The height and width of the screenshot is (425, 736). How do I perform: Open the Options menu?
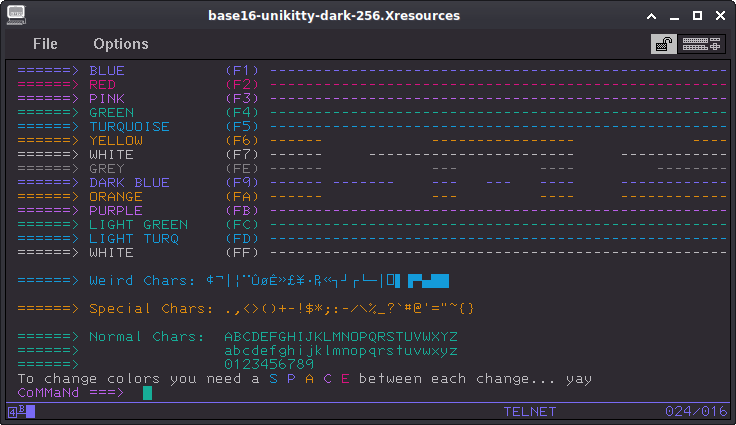pos(121,44)
